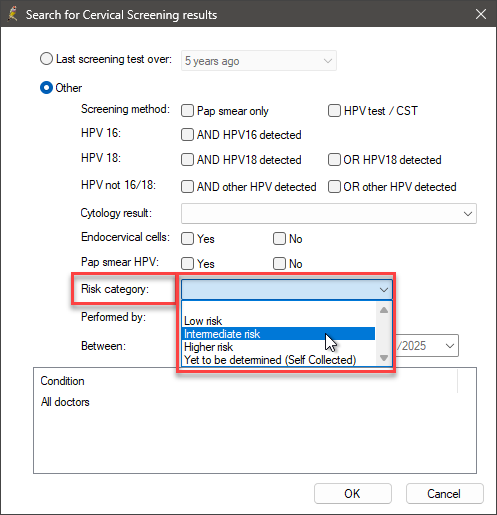
Task: Click the list scroll down arrow
Action: (x=384, y=358)
